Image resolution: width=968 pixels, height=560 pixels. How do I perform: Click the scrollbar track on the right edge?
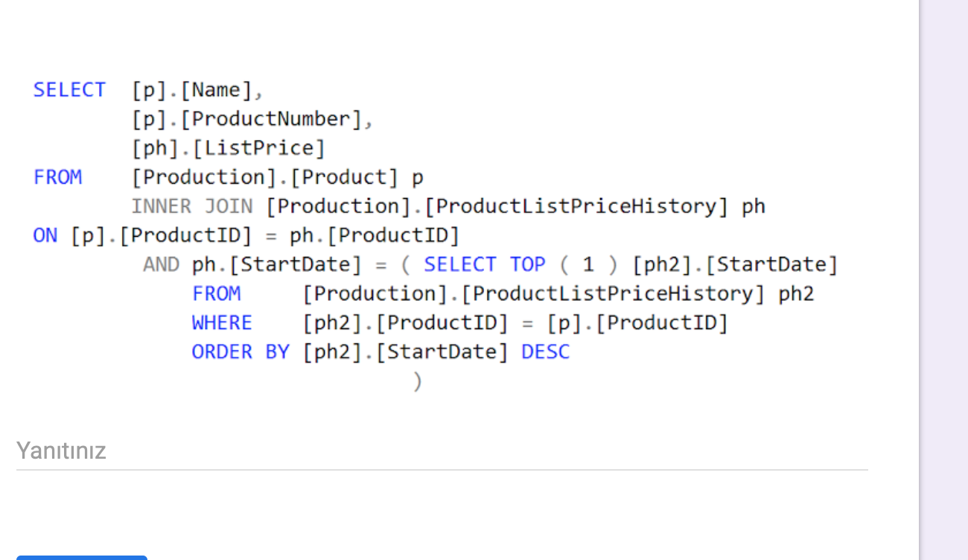point(944,280)
